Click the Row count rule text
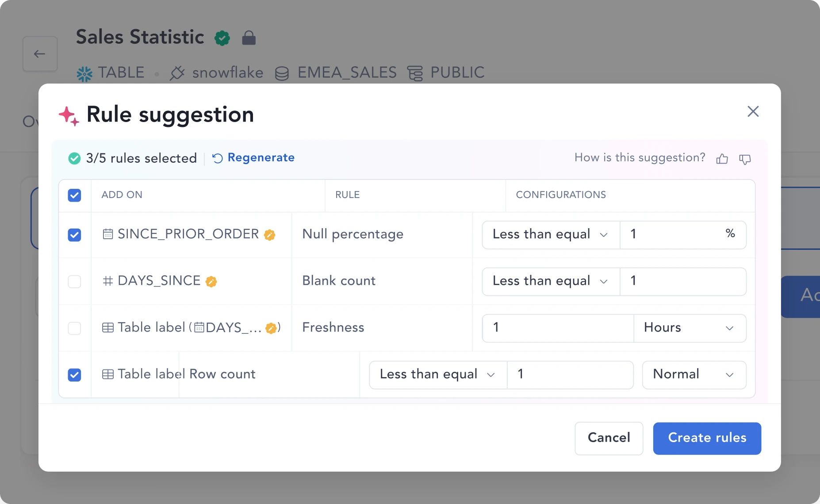This screenshot has width=820, height=504. (x=222, y=374)
